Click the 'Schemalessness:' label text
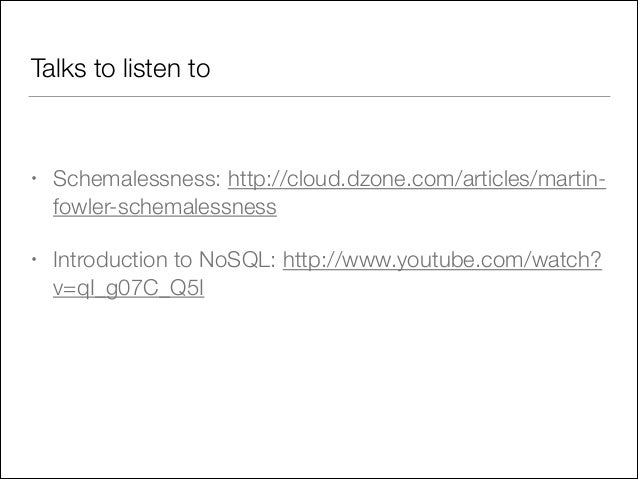The width and height of the screenshot is (638, 479). pyautogui.click(x=137, y=179)
